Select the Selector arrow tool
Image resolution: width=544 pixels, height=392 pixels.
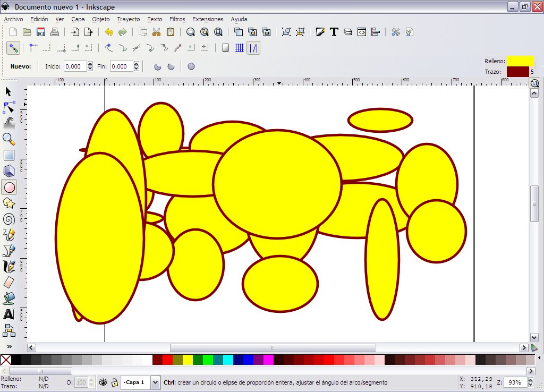tap(8, 91)
